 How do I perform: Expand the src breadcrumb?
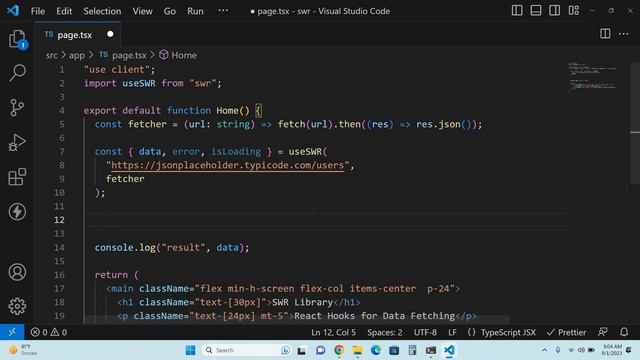click(51, 55)
